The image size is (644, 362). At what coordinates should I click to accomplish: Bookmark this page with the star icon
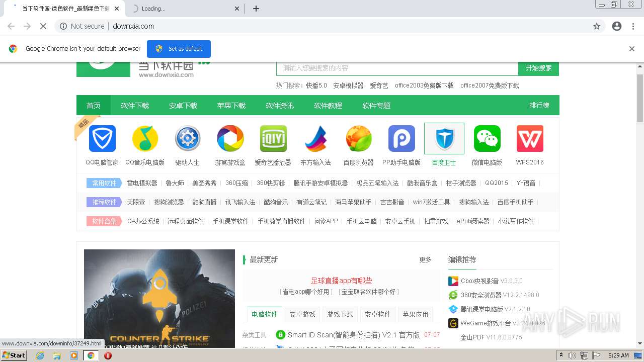597,26
